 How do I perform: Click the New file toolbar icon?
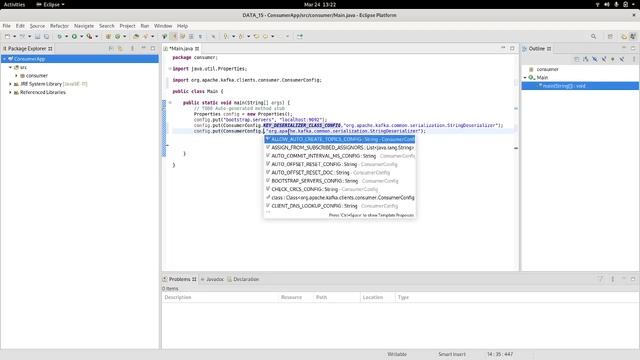pos(7,36)
